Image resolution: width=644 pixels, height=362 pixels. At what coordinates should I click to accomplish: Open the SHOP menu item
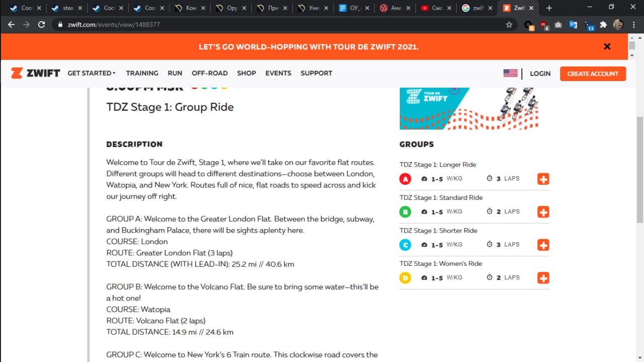[247, 73]
